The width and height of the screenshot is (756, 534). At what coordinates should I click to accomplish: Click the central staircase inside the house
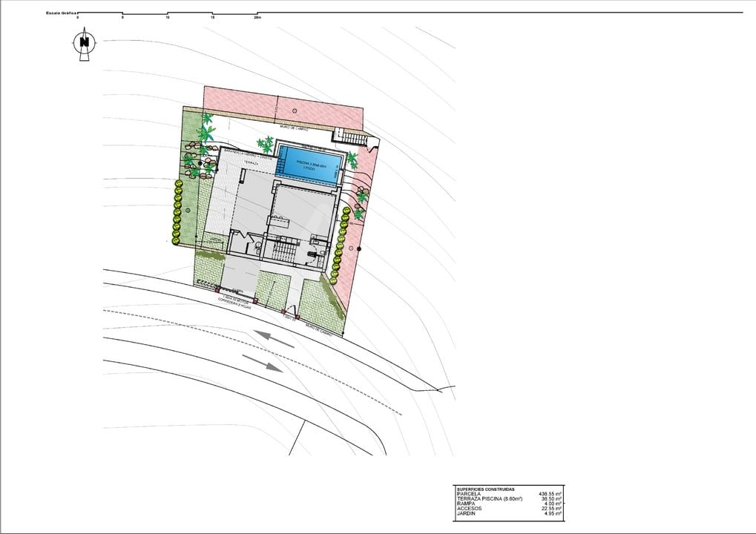(284, 252)
